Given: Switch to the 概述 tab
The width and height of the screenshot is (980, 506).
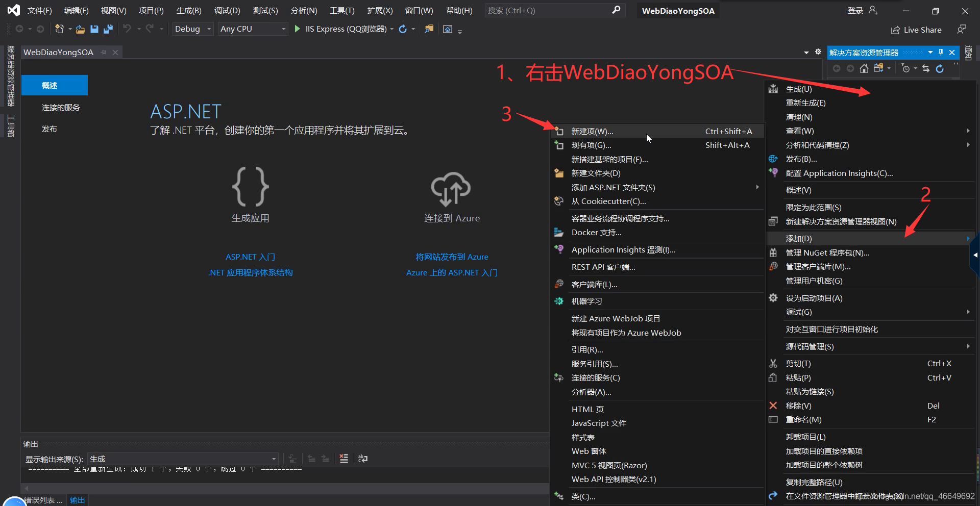Looking at the screenshot, I should tap(55, 85).
